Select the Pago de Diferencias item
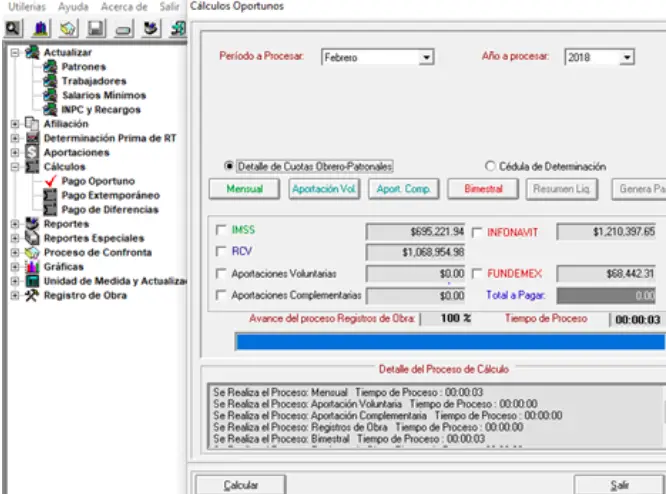 tap(110, 209)
